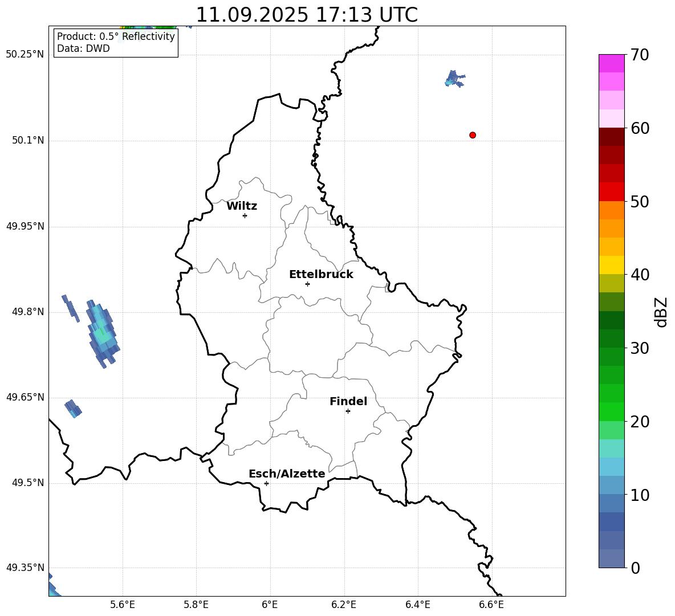Click the latitude label 49.8°N

28,312
